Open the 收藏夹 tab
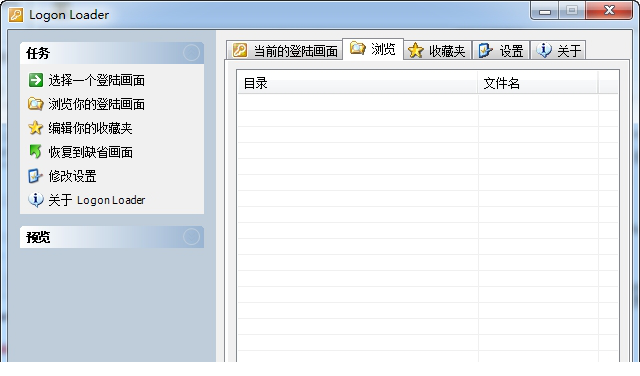640x376 pixels. (438, 51)
